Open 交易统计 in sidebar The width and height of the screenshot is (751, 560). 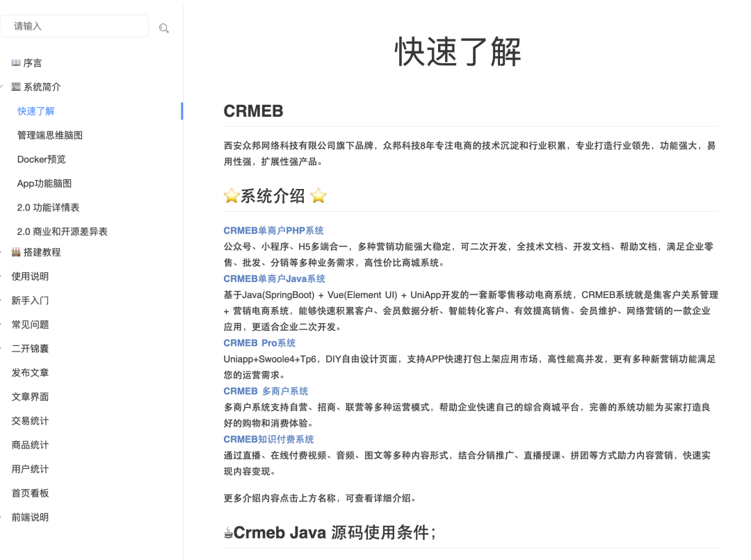coord(30,421)
